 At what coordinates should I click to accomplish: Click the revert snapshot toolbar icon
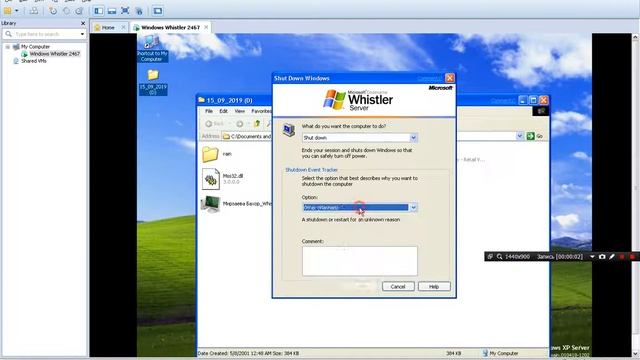(x=66, y=11)
